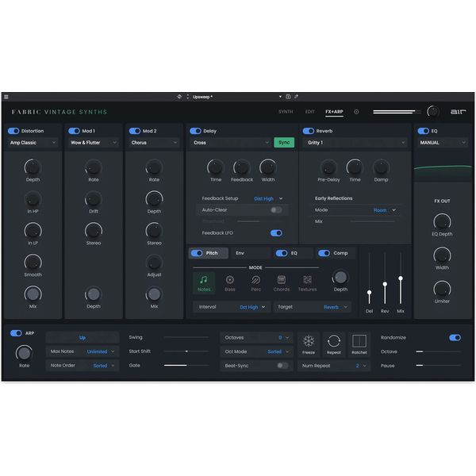This screenshot has height=476, width=476.
Task: Toggle the Mod 1 effect switch
Action: (74, 131)
